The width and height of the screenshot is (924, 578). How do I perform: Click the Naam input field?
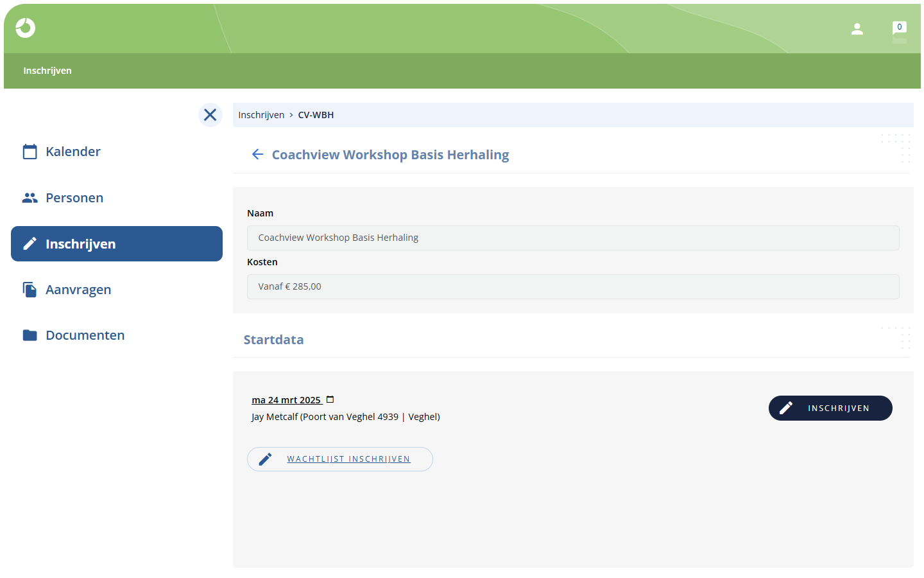pyautogui.click(x=573, y=238)
